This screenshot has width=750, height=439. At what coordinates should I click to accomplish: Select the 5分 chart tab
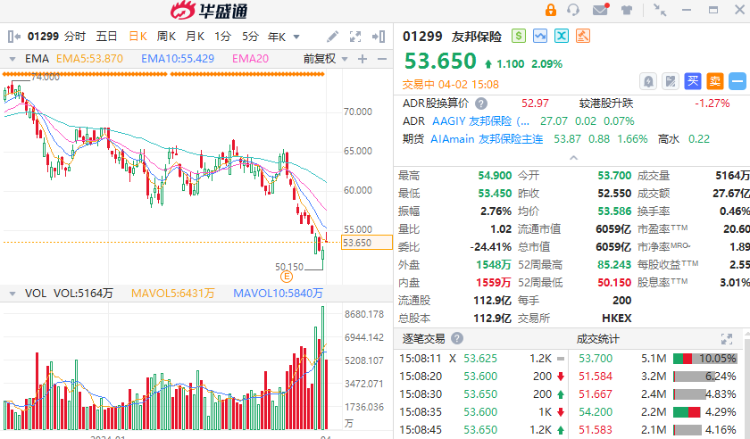click(250, 36)
